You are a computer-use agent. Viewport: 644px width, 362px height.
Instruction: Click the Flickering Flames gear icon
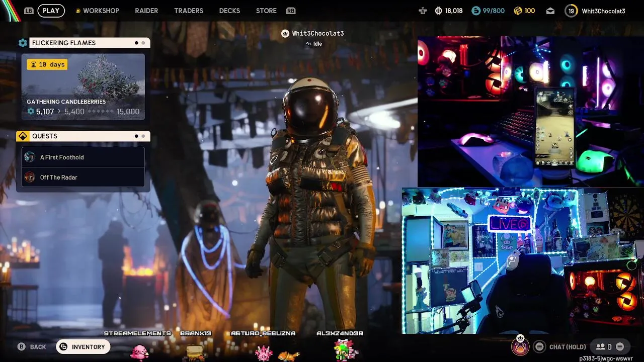click(23, 43)
